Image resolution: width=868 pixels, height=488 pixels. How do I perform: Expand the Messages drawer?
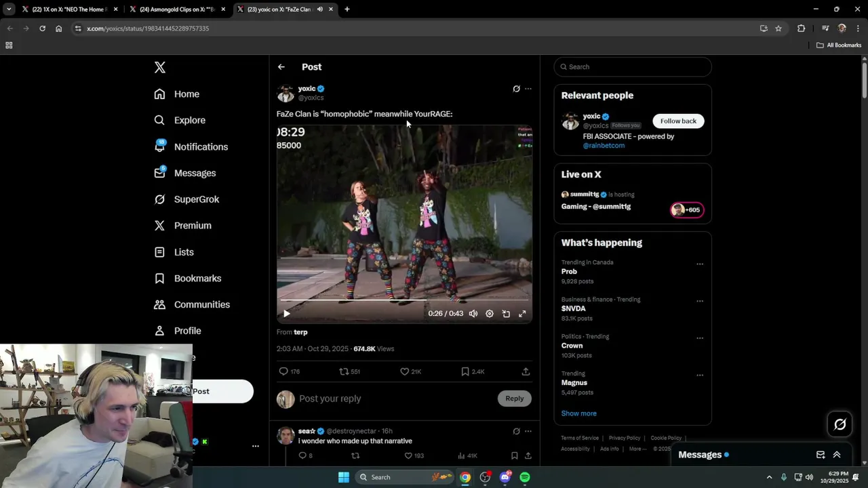click(837, 455)
